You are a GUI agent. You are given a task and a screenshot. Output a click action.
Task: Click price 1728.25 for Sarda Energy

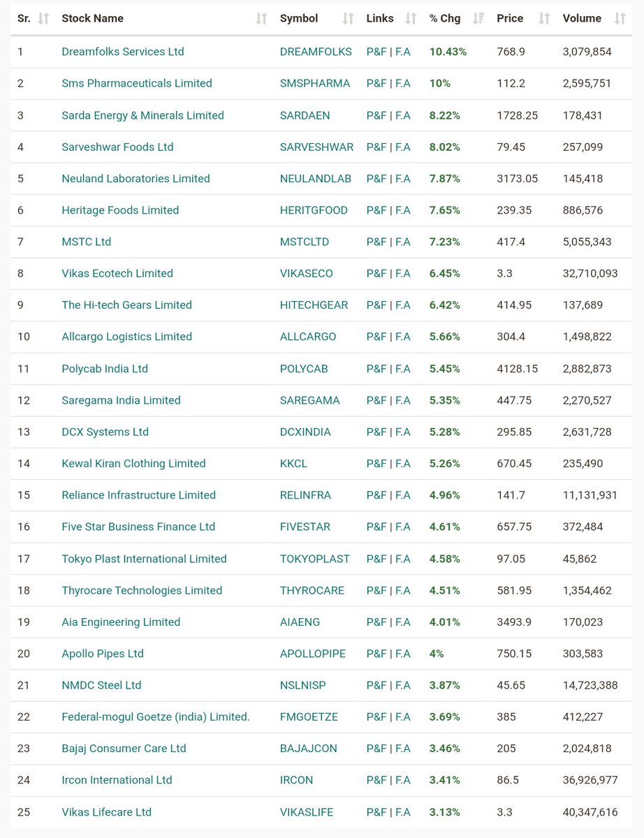click(x=518, y=115)
